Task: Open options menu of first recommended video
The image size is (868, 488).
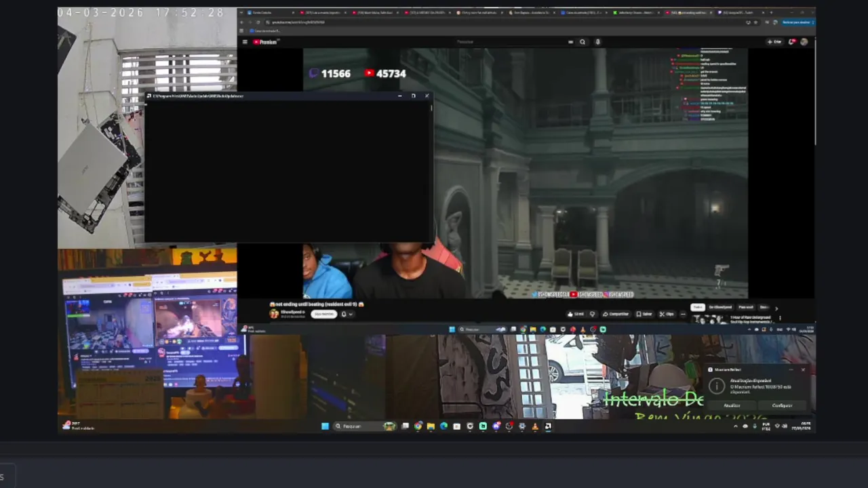Action: coord(780,318)
